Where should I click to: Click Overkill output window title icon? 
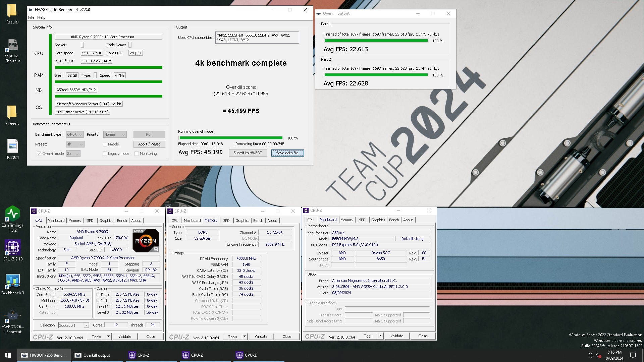coord(319,13)
